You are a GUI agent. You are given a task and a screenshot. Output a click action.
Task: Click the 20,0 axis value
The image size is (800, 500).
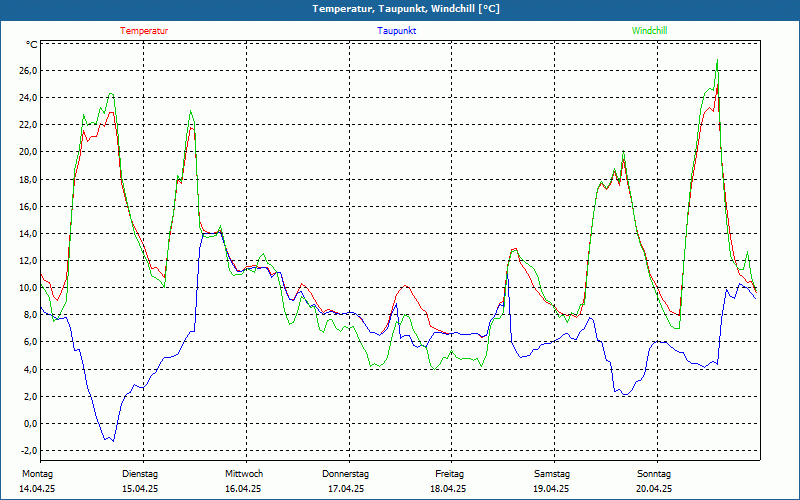pos(28,152)
